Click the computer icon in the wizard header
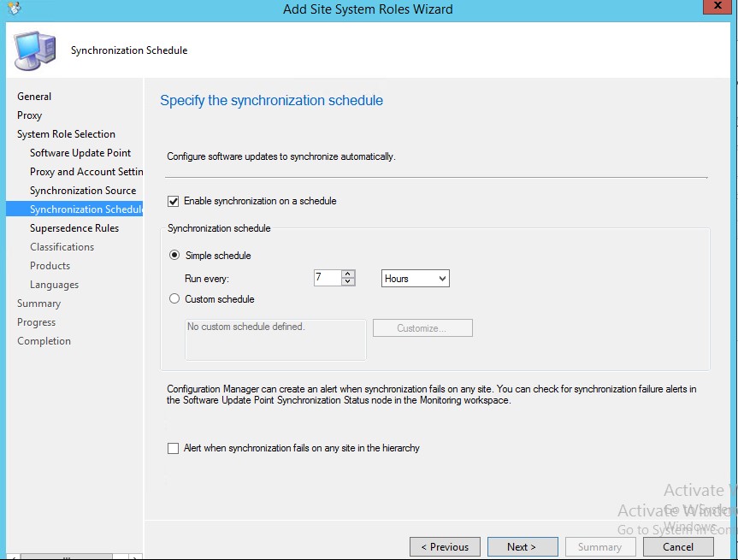The image size is (738, 560). (34, 50)
